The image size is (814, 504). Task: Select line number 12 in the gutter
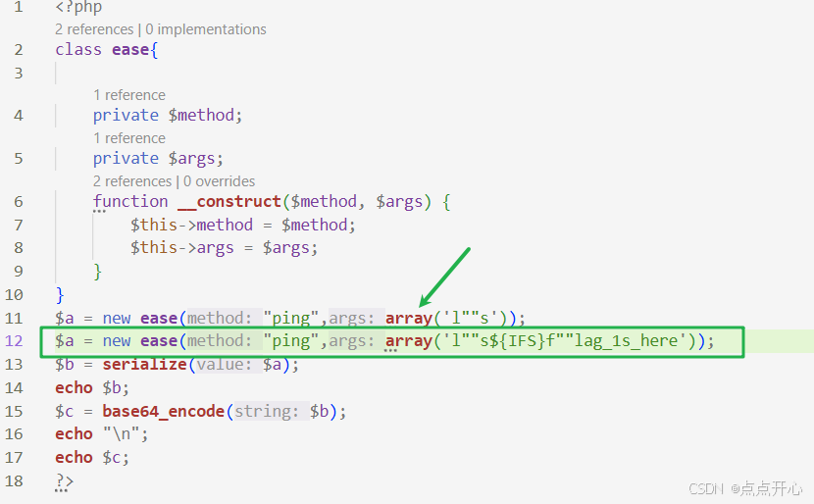pyautogui.click(x=14, y=341)
